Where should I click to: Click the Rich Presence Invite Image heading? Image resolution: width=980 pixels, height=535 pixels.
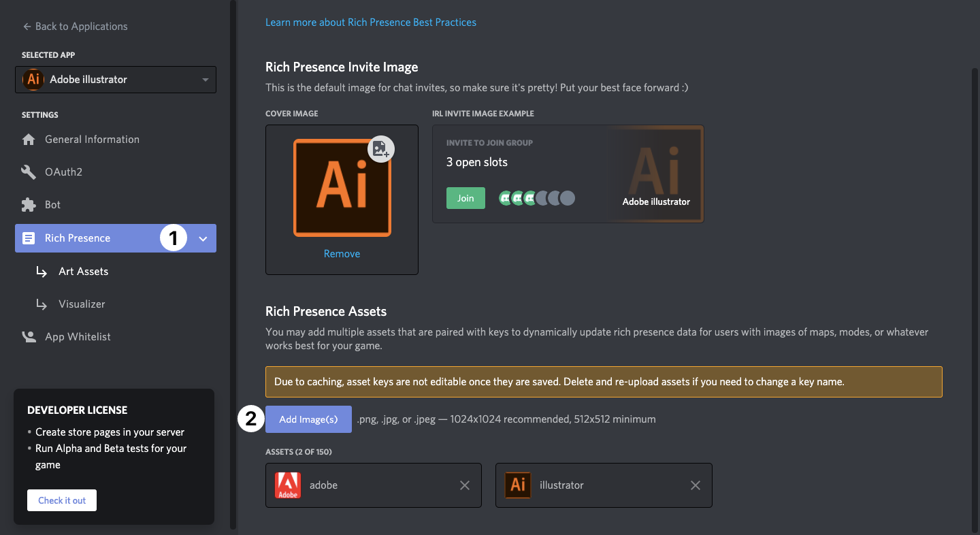(x=342, y=67)
